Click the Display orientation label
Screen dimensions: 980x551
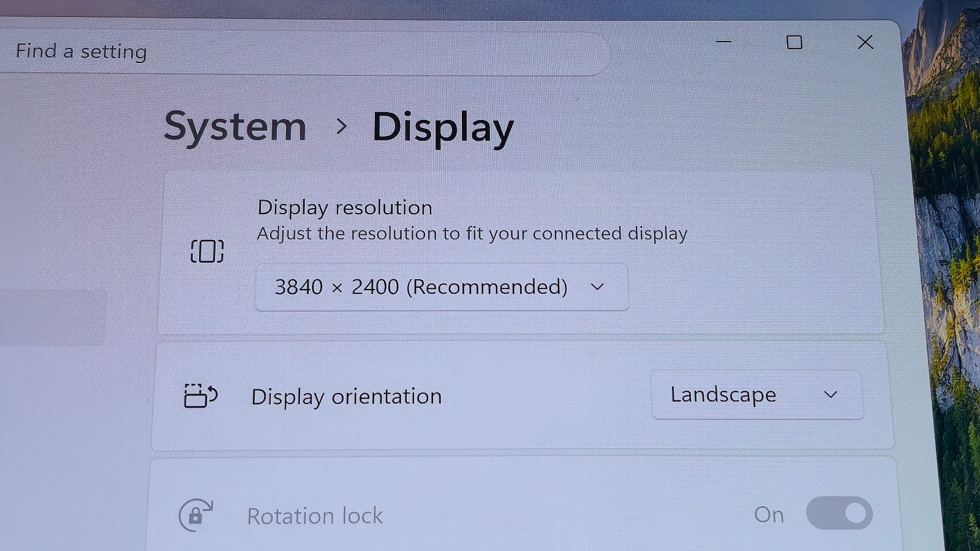(347, 397)
